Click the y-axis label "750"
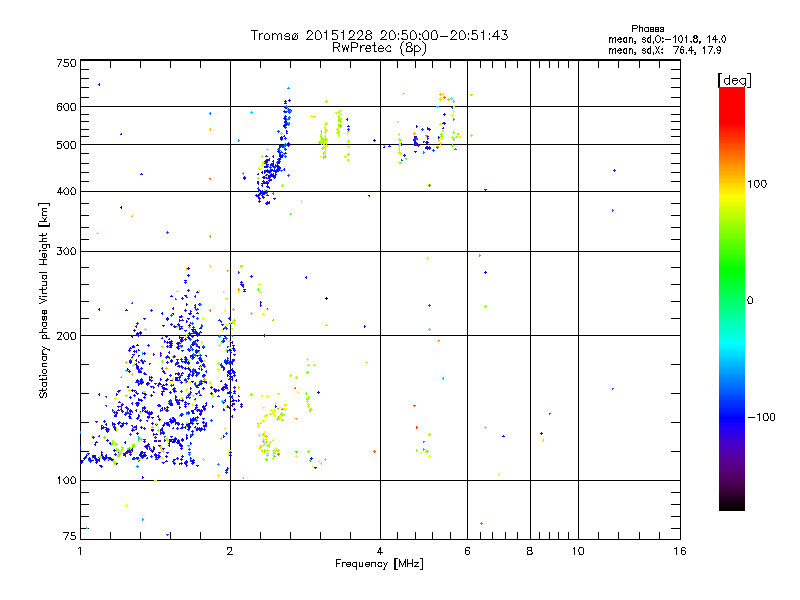 click(66, 63)
